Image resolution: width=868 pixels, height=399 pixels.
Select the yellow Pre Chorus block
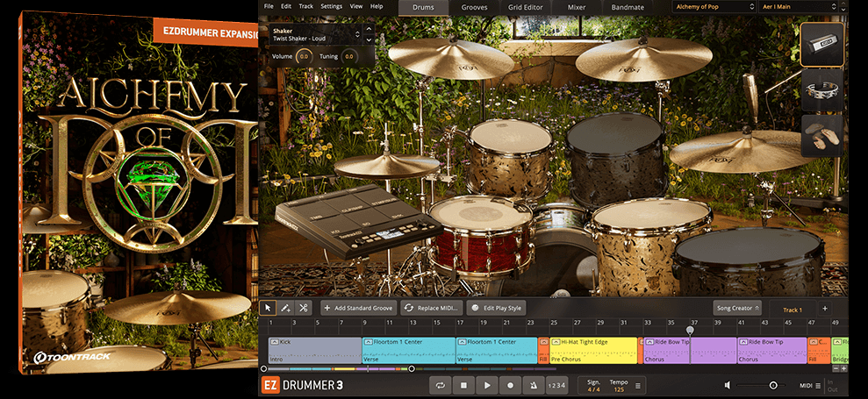coord(593,350)
